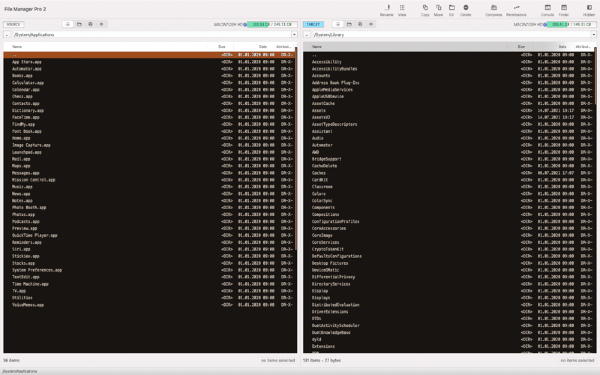600x375 pixels.
Task: Select Calculator.app in source list
Action: [x=149, y=83]
